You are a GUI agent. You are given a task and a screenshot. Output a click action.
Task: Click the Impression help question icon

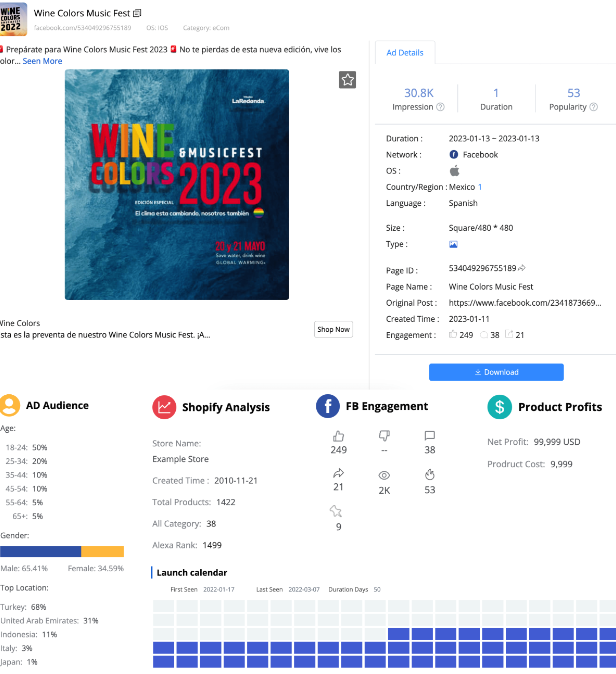click(x=440, y=107)
